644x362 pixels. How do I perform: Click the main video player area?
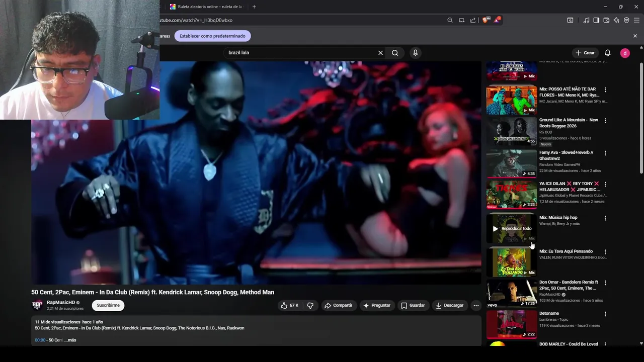(x=256, y=173)
